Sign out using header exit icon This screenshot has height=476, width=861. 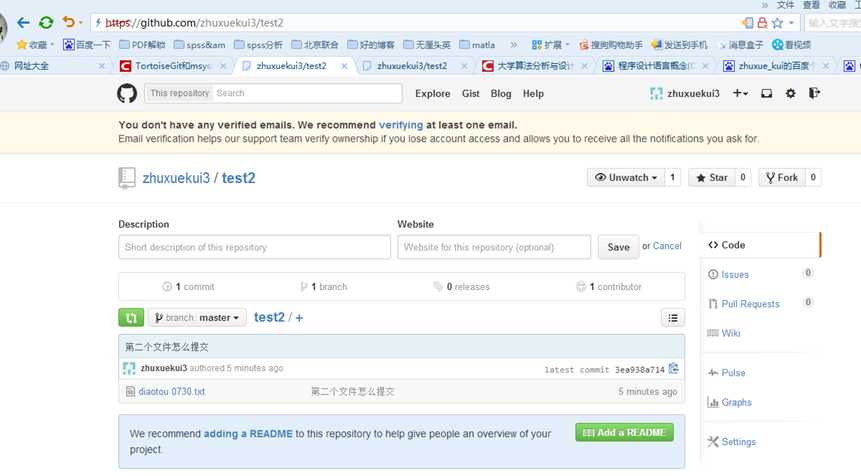point(814,93)
